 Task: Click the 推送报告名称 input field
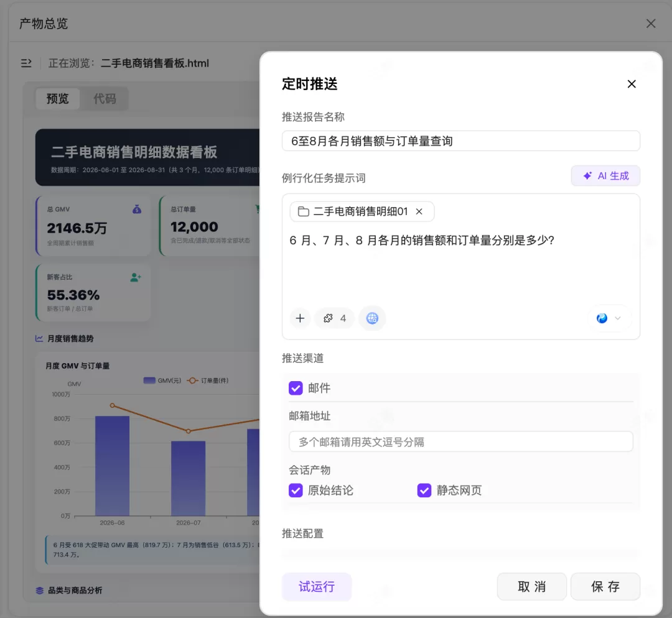point(460,141)
